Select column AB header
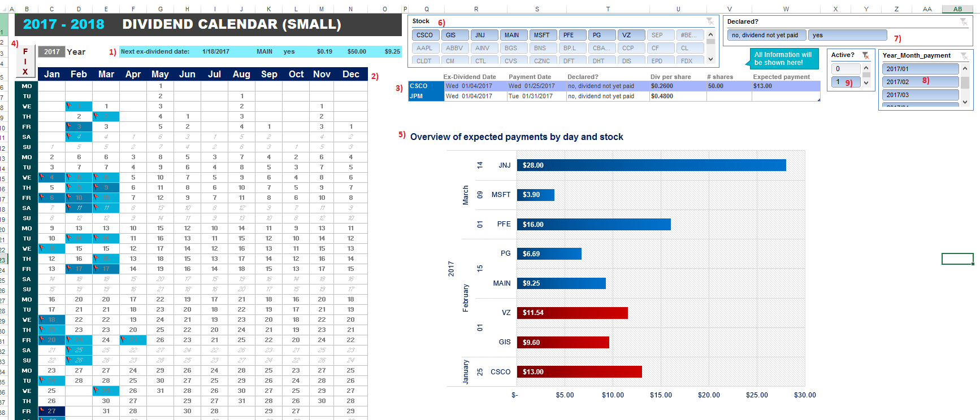The width and height of the screenshot is (980, 420). (957, 9)
